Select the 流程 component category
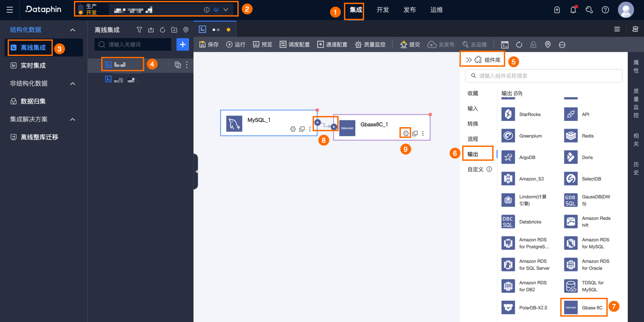Image resolution: width=644 pixels, height=322 pixels. pos(473,139)
